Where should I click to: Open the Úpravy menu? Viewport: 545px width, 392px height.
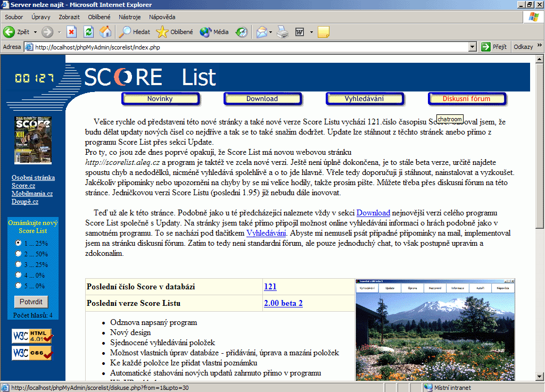[40, 17]
